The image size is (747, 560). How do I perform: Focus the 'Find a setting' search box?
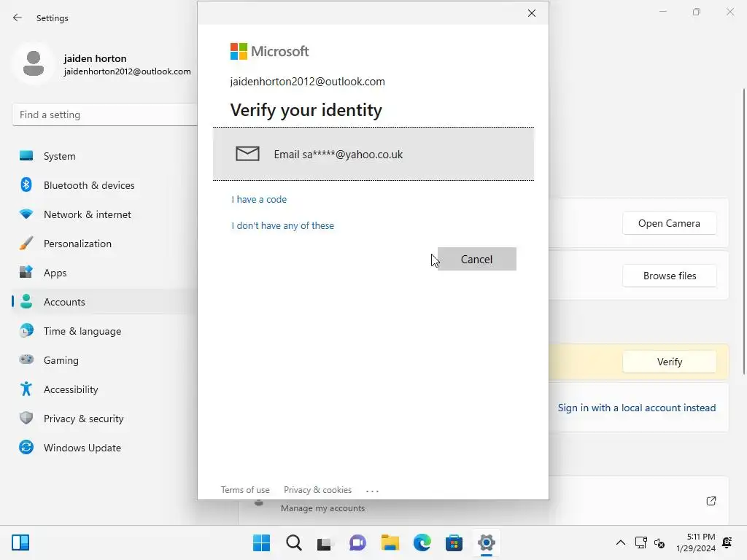pyautogui.click(x=105, y=114)
